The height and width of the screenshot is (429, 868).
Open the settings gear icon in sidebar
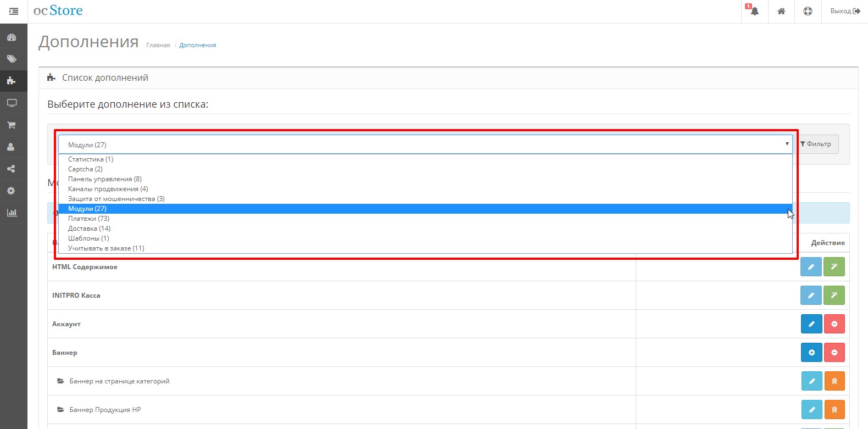pos(12,191)
